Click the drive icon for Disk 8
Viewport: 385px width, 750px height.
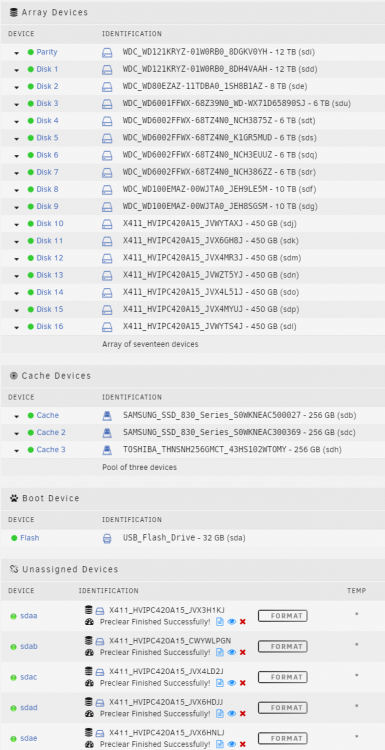107,189
